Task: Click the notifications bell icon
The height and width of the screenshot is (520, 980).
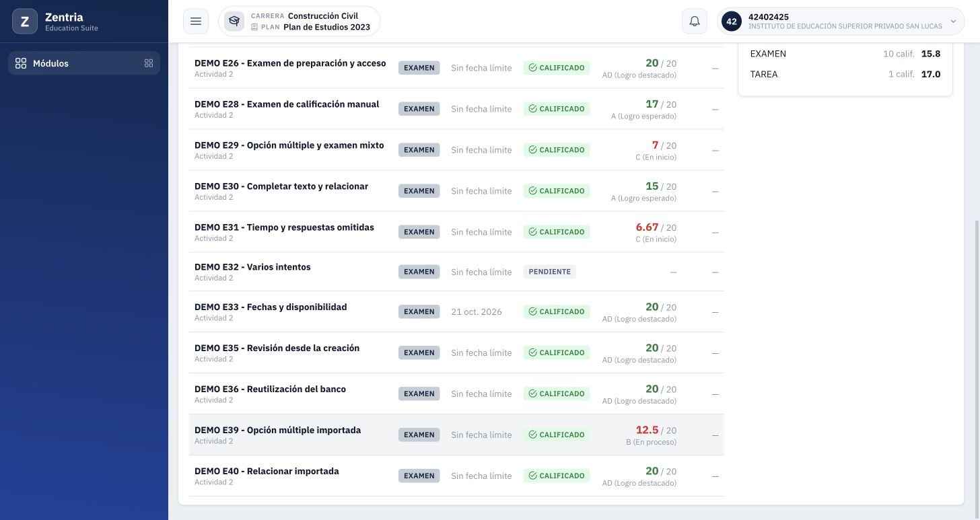Action: click(x=695, y=22)
